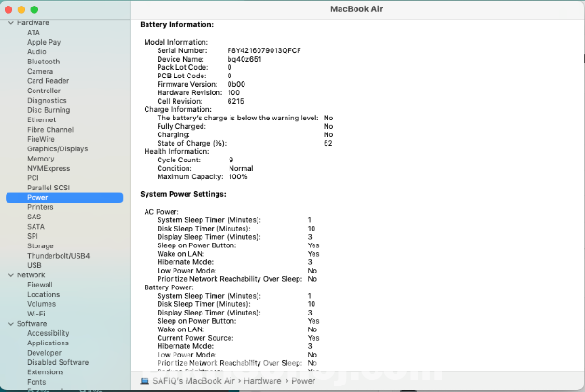Open the Ethernet entry
This screenshot has width=585, height=392.
coord(41,119)
